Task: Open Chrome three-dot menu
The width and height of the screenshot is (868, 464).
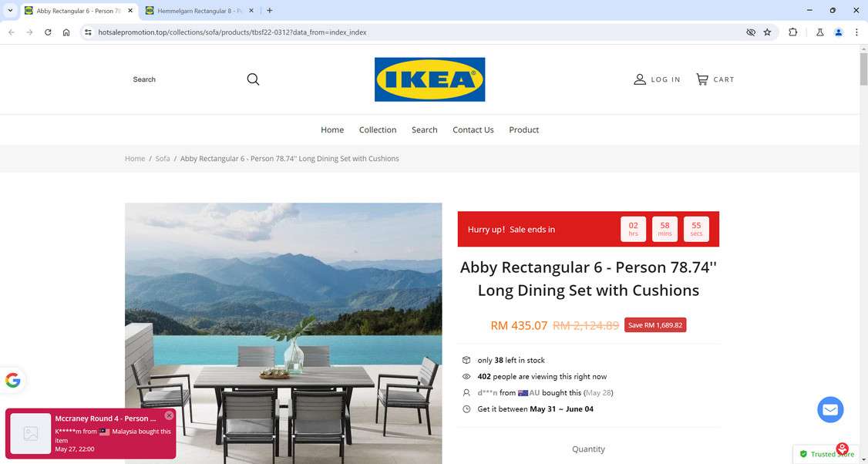Action: pos(856,32)
